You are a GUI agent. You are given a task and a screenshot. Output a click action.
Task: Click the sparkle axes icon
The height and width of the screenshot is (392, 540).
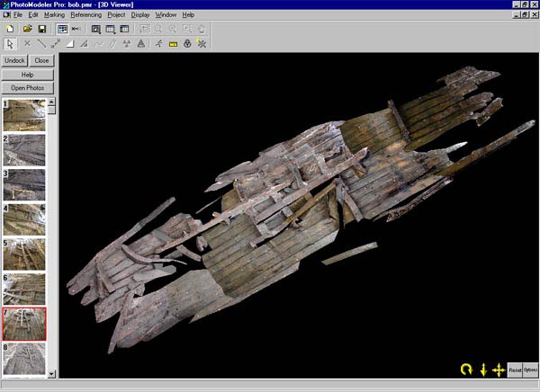(202, 44)
